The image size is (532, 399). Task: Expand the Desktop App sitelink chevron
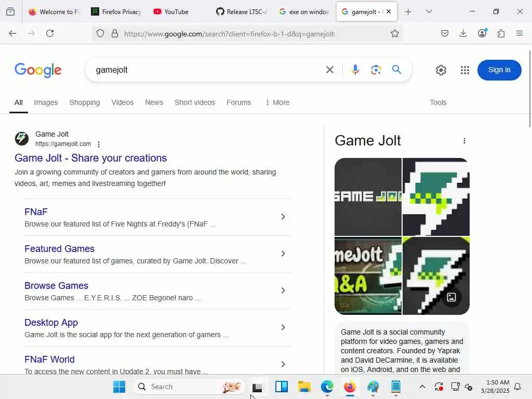click(283, 327)
